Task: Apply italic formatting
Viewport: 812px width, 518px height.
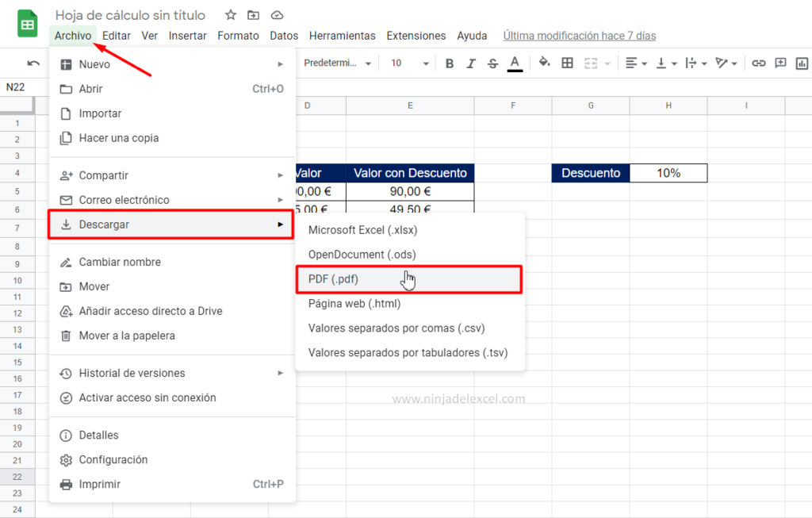Action: point(469,63)
